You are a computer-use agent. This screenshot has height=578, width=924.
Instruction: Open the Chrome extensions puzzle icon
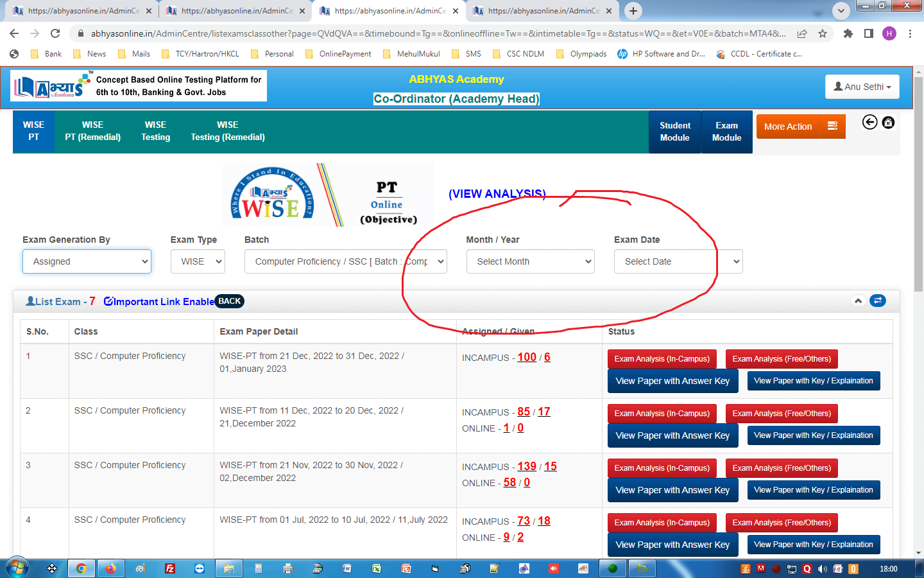coord(848,33)
